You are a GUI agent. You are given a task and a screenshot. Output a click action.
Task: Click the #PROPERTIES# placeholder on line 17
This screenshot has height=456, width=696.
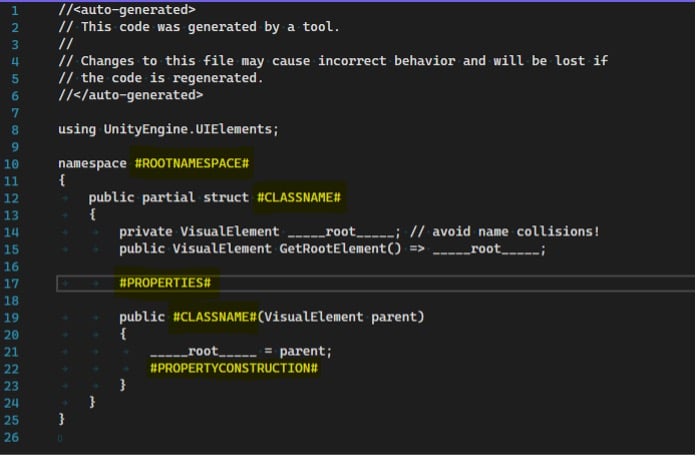tap(165, 283)
